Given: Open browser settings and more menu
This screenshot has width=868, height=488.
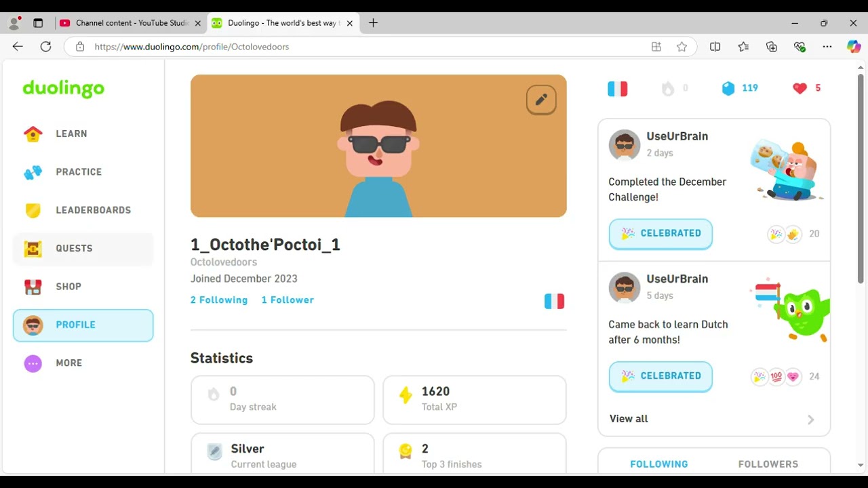Looking at the screenshot, I should [x=827, y=47].
